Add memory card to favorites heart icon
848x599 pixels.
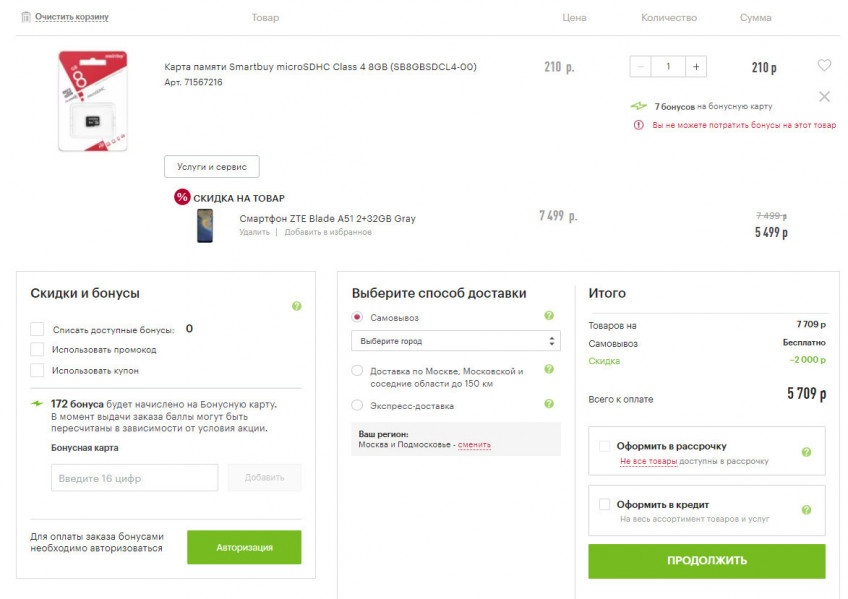(824, 66)
